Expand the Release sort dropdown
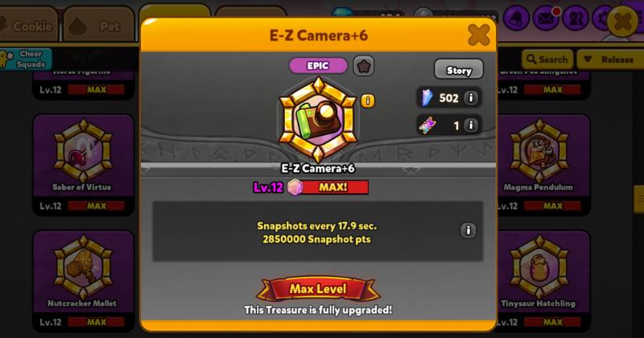The width and height of the screenshot is (644, 338). (610, 60)
